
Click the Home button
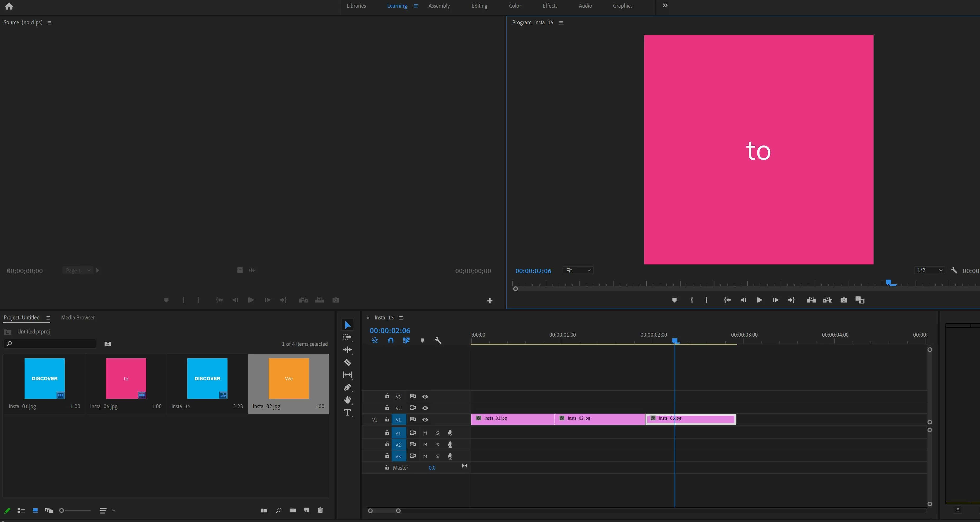coord(9,6)
